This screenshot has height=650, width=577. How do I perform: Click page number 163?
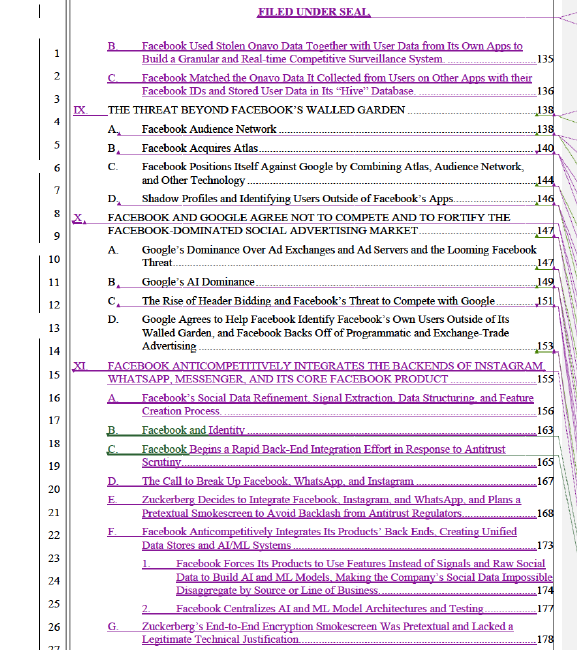545,430
